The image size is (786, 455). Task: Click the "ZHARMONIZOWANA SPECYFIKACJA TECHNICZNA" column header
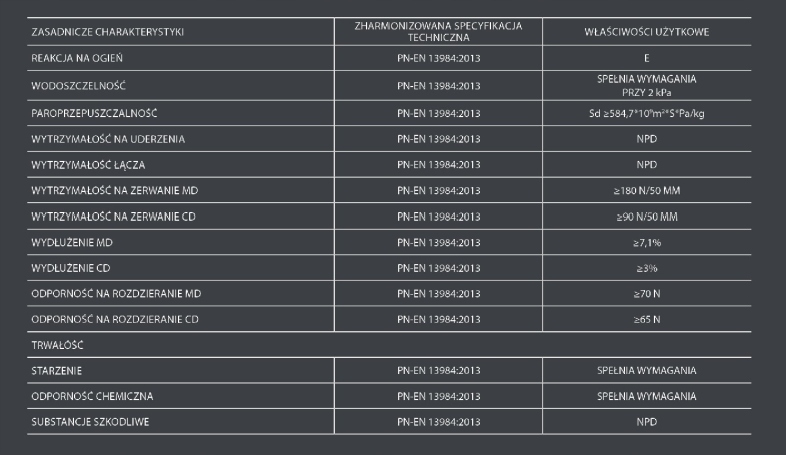pyautogui.click(x=439, y=29)
